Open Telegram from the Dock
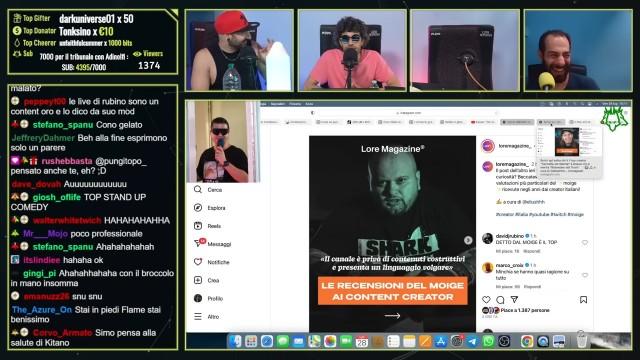This screenshot has height=360, width=640. 472,341
